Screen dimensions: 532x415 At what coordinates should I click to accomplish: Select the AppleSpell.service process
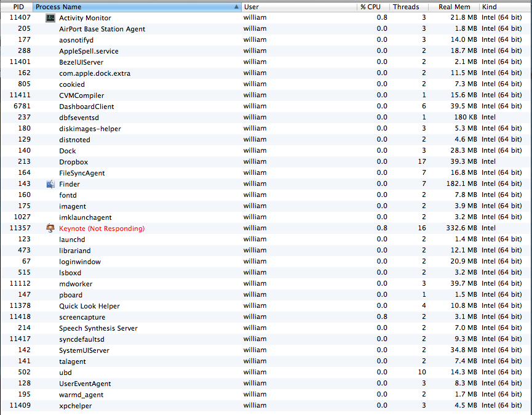89,51
